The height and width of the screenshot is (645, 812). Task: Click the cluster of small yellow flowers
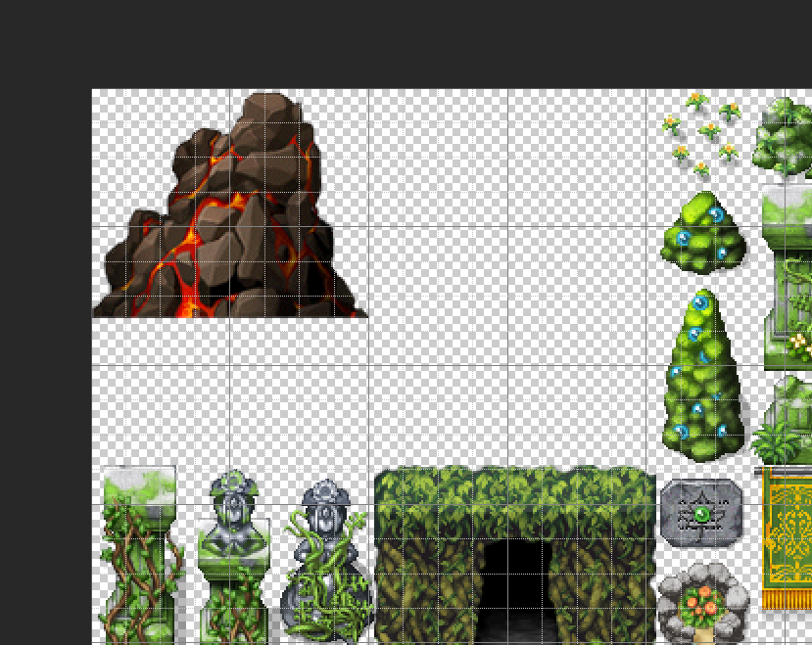[701, 135]
